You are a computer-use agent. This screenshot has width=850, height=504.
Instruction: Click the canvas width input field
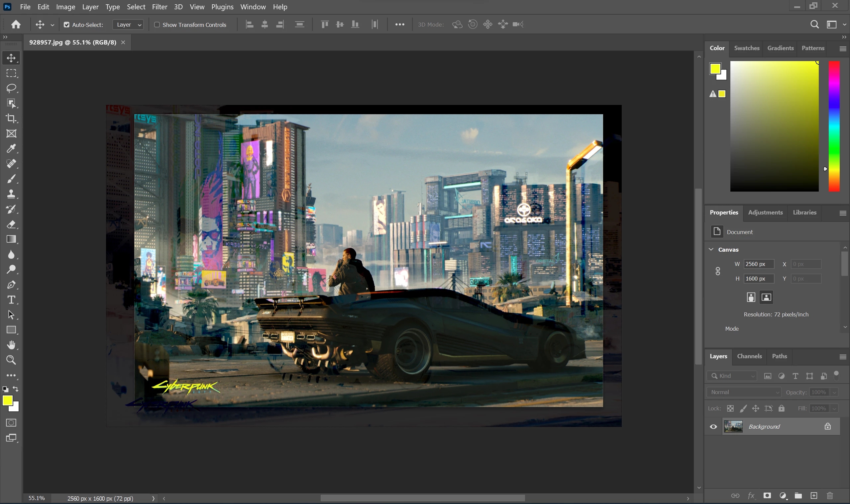pos(758,264)
